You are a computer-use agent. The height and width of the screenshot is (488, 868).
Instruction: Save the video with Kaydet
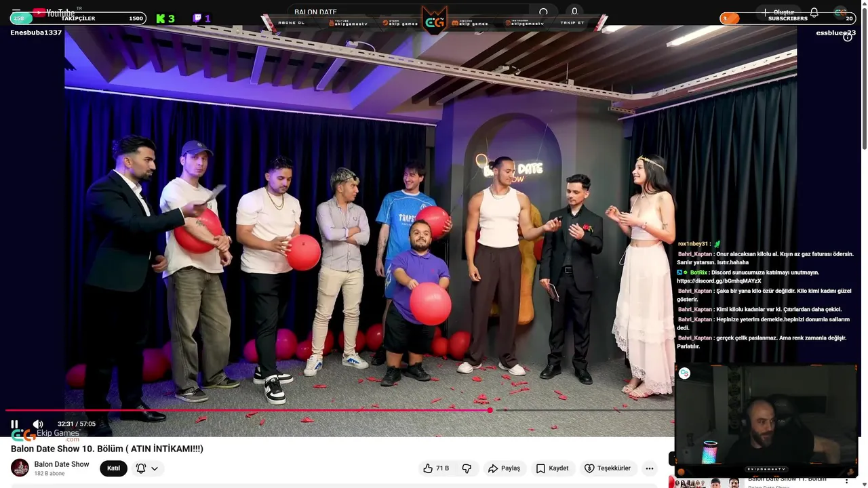552,468
